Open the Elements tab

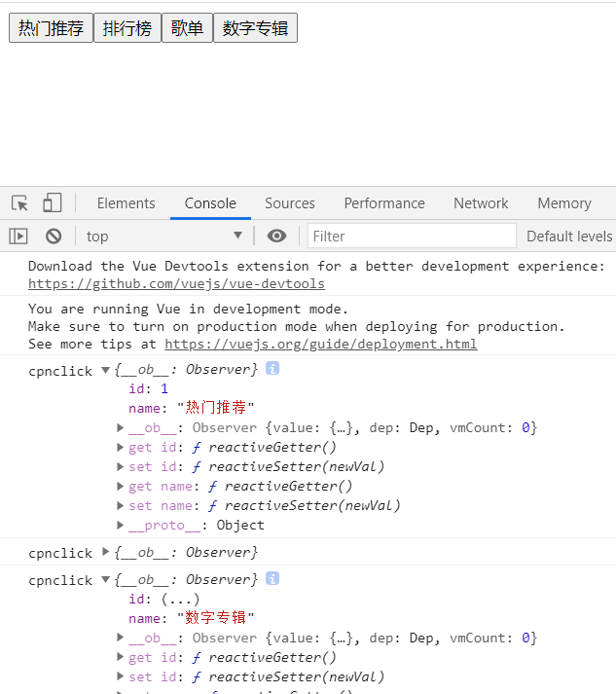(127, 203)
